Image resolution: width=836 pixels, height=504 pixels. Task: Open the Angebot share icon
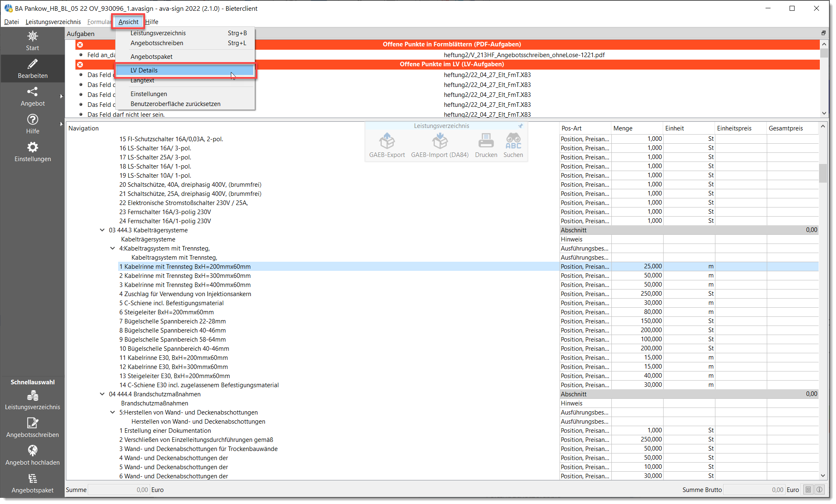click(32, 92)
